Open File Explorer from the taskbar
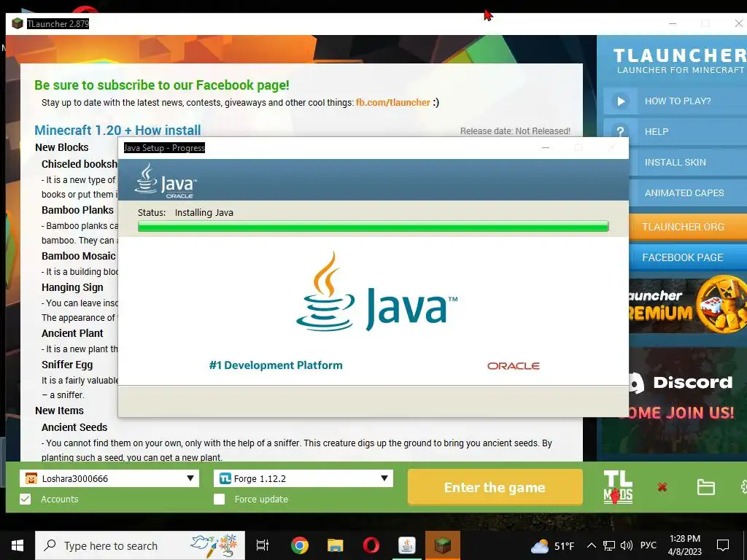 [x=336, y=545]
